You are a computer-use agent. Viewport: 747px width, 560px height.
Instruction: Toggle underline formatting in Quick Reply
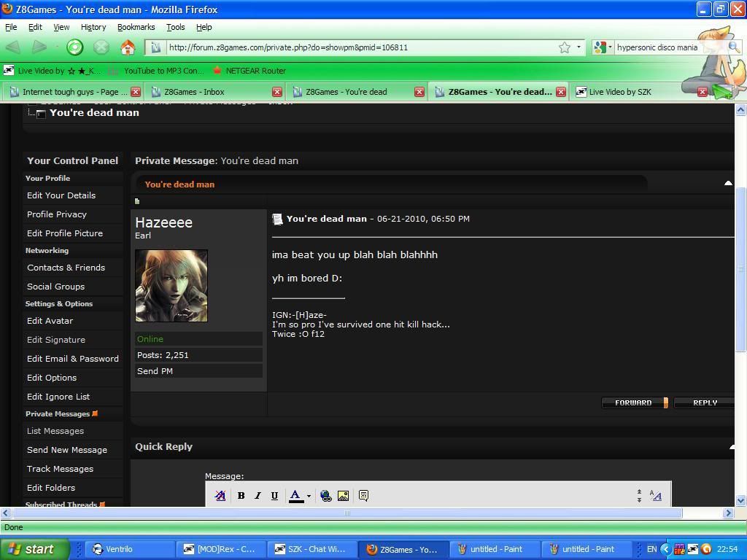274,496
